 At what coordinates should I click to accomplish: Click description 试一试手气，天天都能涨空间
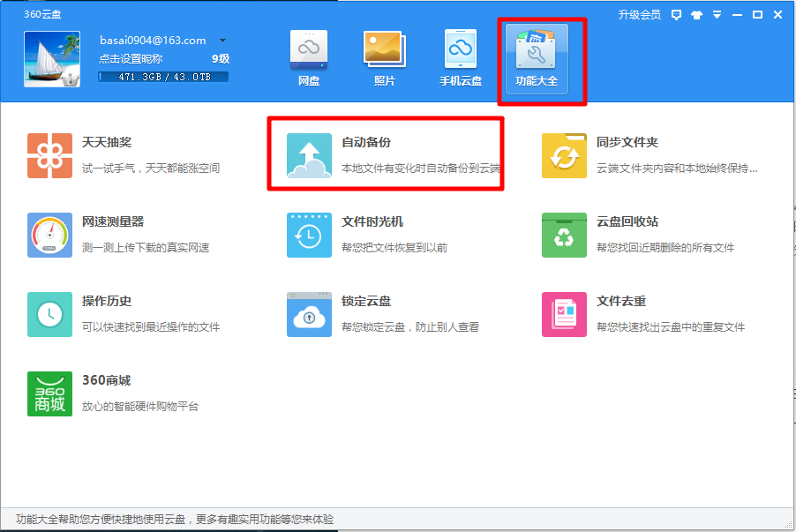pos(151,168)
